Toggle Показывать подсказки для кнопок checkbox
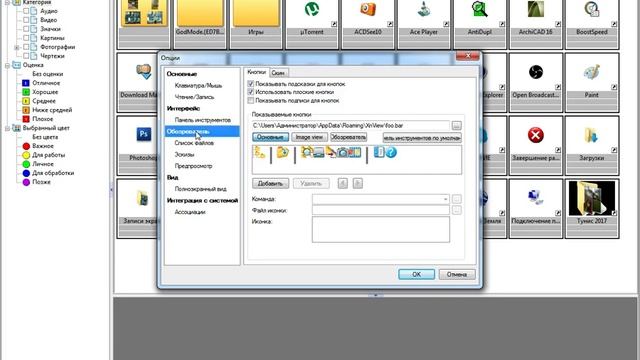This screenshot has width=640, height=360. click(251, 84)
